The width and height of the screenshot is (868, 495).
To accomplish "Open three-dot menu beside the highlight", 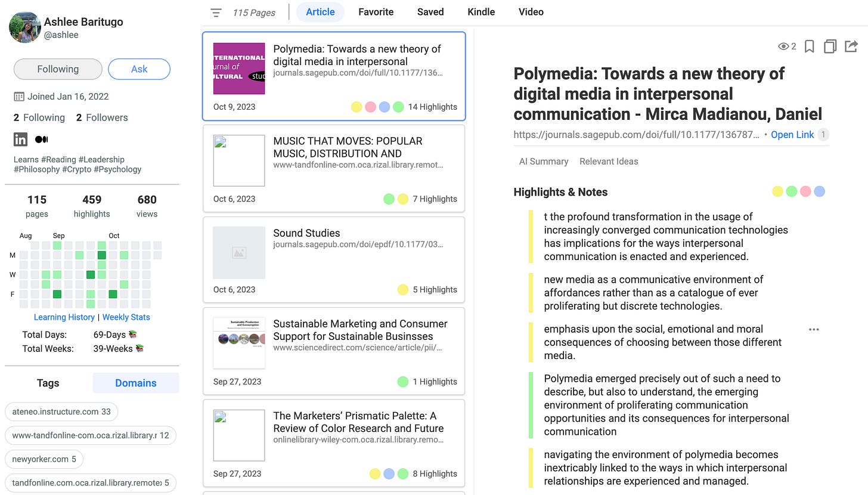I will coord(814,330).
